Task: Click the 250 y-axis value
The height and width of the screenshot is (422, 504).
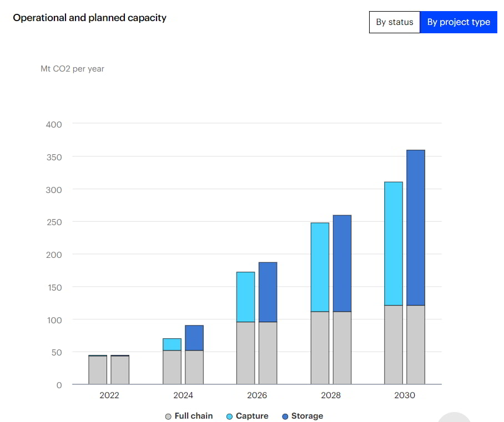Action: point(54,222)
